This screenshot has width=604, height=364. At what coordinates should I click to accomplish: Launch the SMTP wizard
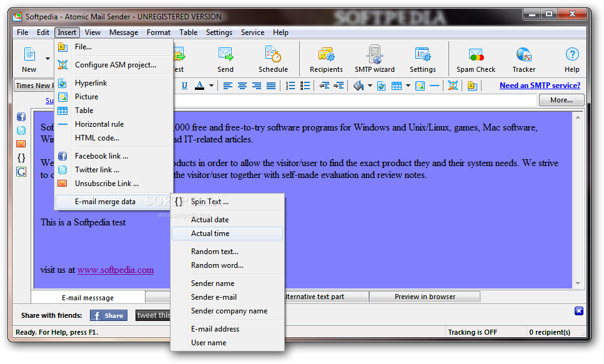click(374, 59)
